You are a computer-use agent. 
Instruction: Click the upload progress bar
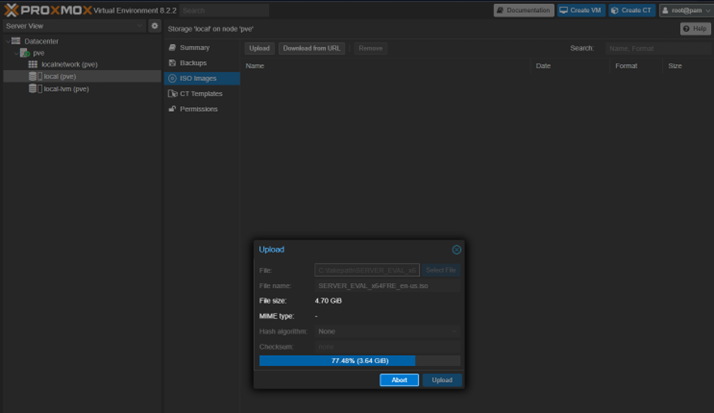[x=360, y=361]
